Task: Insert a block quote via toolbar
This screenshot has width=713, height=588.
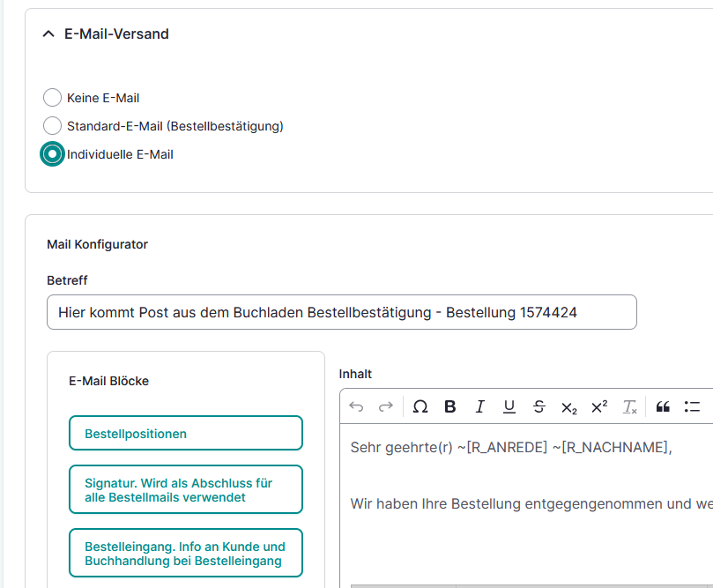Action: pyautogui.click(x=663, y=406)
